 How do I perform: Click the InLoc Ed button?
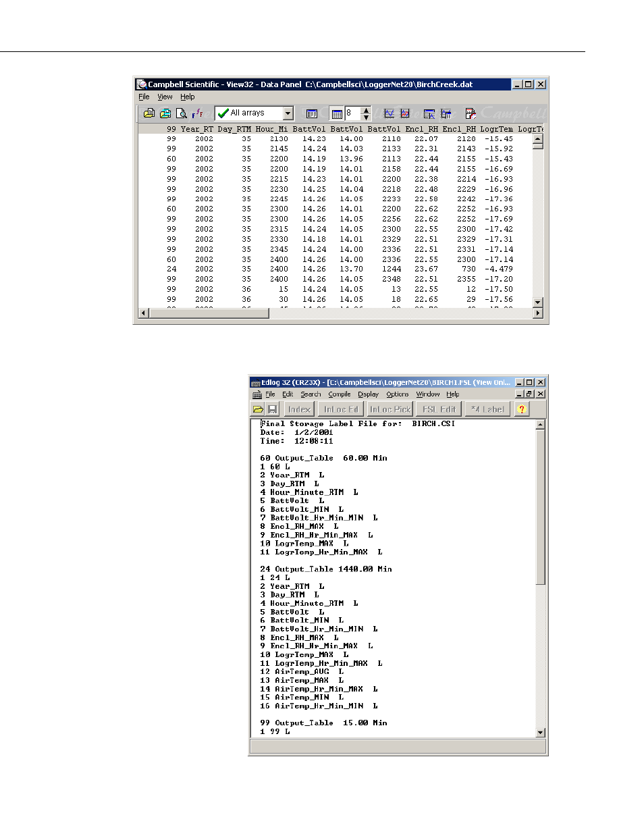click(341, 409)
